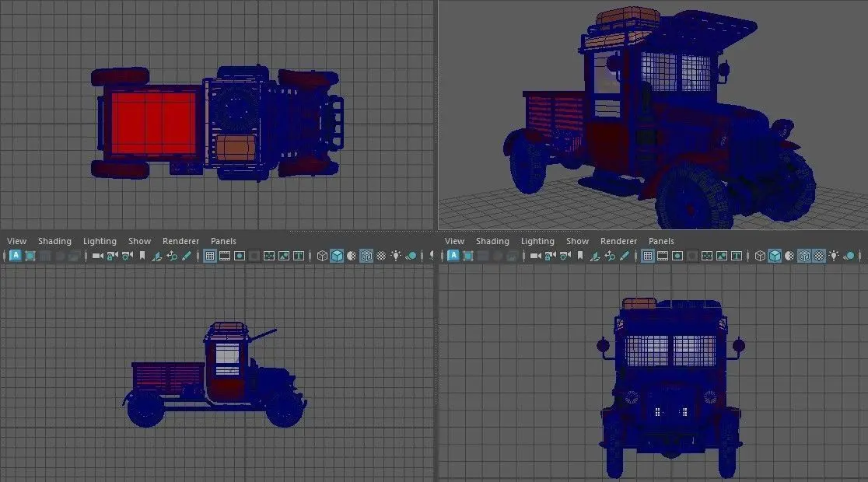Toggle Wireframe on Shaded in front panel toolbar

(804, 256)
